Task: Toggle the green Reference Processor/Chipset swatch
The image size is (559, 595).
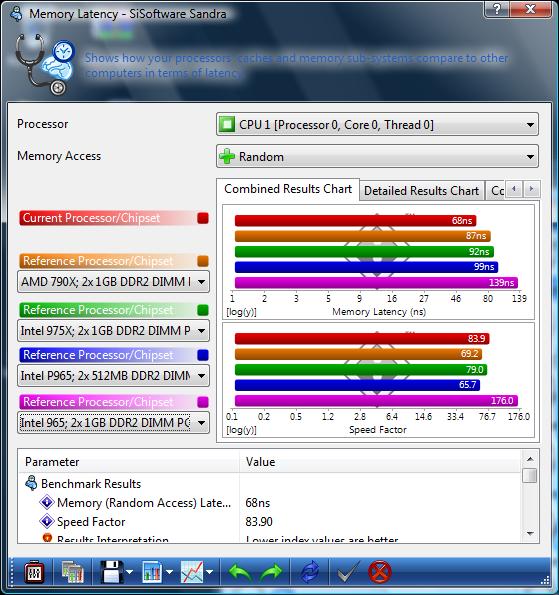Action: [x=203, y=310]
